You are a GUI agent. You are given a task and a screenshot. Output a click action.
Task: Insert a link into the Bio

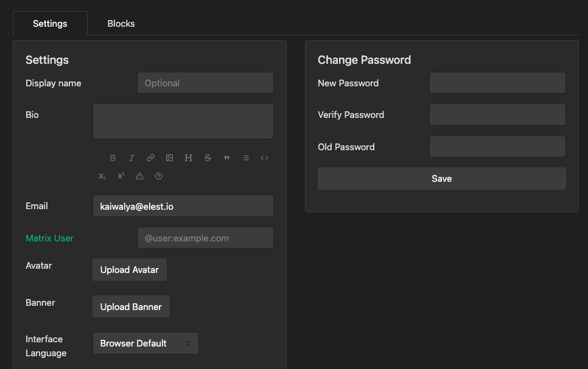pyautogui.click(x=150, y=157)
